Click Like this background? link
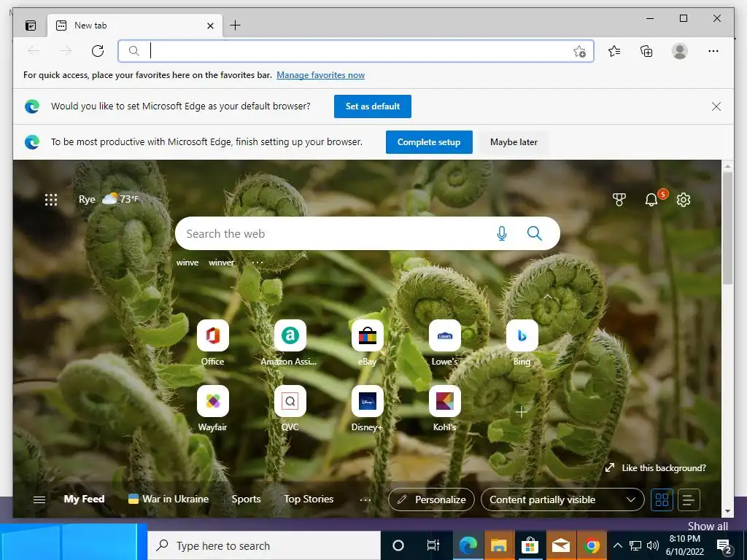This screenshot has height=560, width=747. pos(656,468)
